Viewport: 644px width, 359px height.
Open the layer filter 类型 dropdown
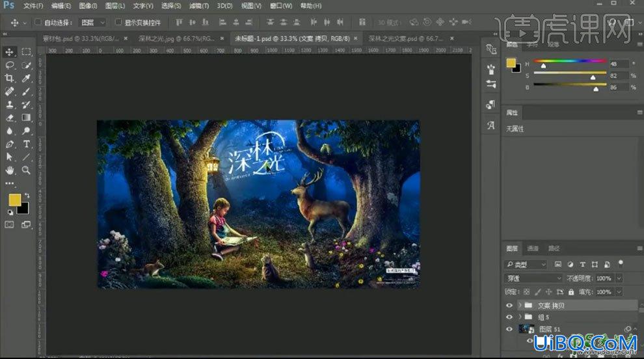pyautogui.click(x=526, y=264)
